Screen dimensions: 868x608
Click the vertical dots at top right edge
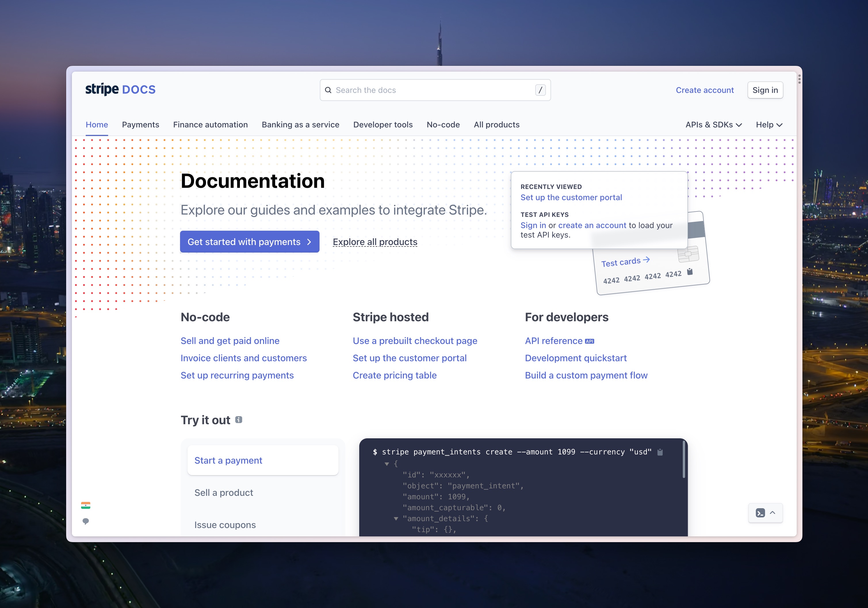[800, 79]
